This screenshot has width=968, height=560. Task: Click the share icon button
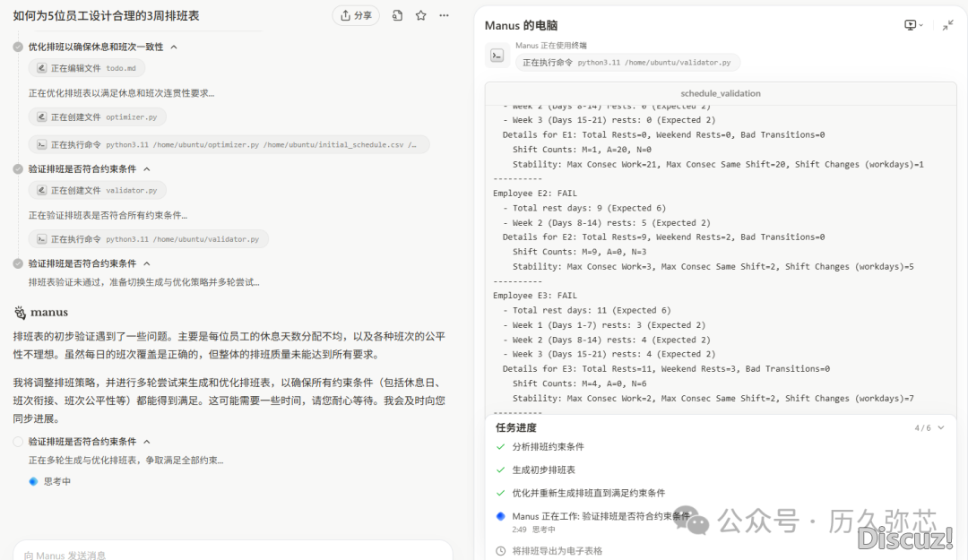pyautogui.click(x=356, y=16)
